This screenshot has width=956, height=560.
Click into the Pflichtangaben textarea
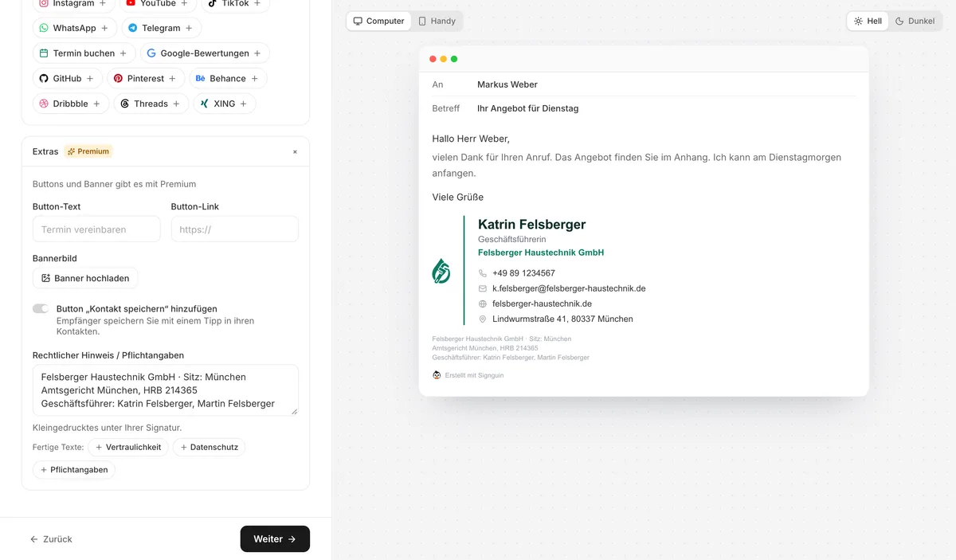pos(166,390)
